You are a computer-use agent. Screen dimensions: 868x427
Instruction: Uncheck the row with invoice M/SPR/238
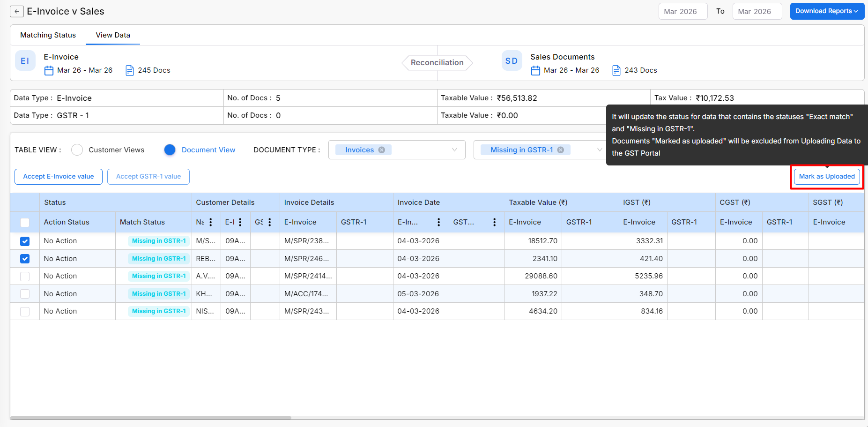[x=25, y=241]
